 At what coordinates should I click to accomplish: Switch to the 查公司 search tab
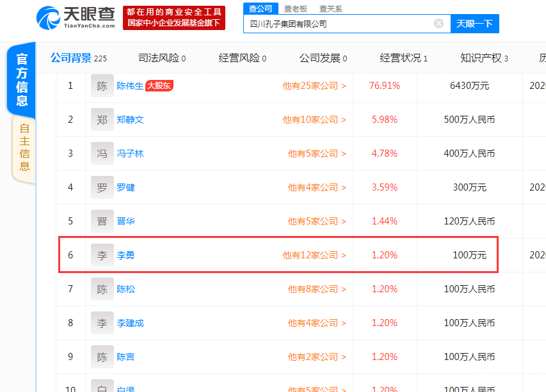coord(261,8)
